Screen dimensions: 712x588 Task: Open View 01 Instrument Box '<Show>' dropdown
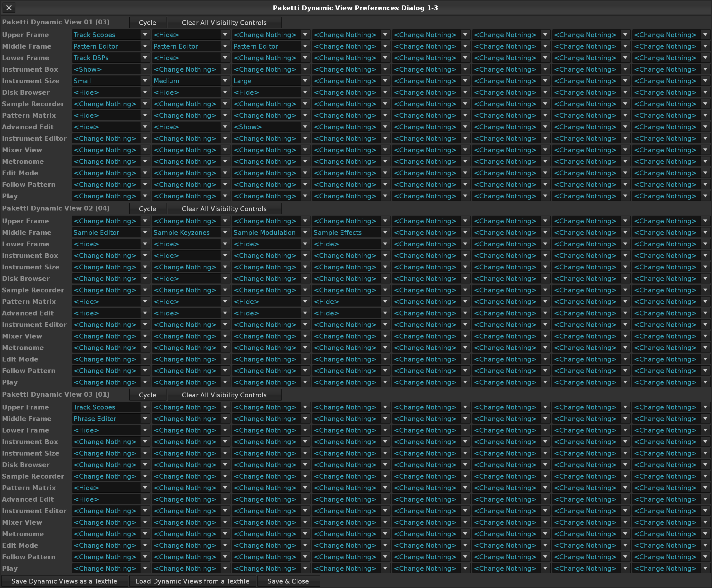pos(111,69)
